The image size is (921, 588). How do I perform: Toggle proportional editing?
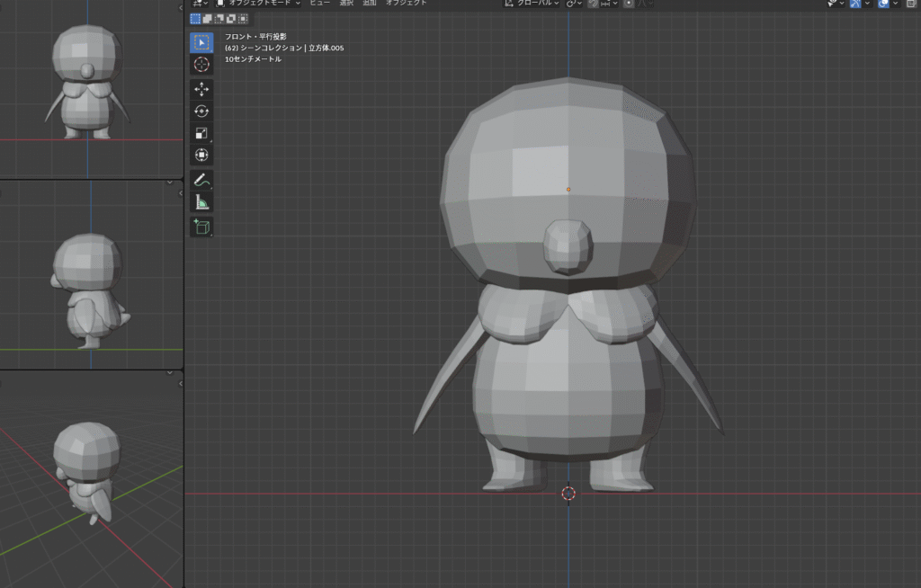[628, 4]
